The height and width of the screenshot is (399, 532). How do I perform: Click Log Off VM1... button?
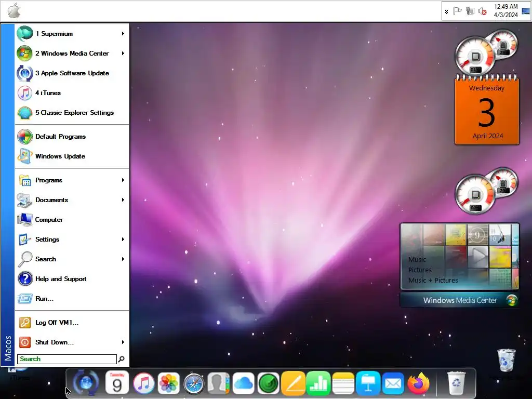pos(72,322)
